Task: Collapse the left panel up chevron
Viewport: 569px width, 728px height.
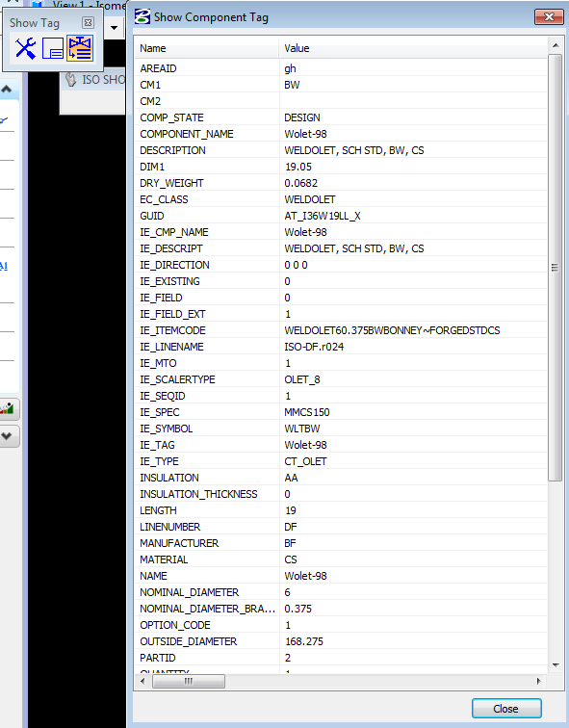Action: [7, 90]
